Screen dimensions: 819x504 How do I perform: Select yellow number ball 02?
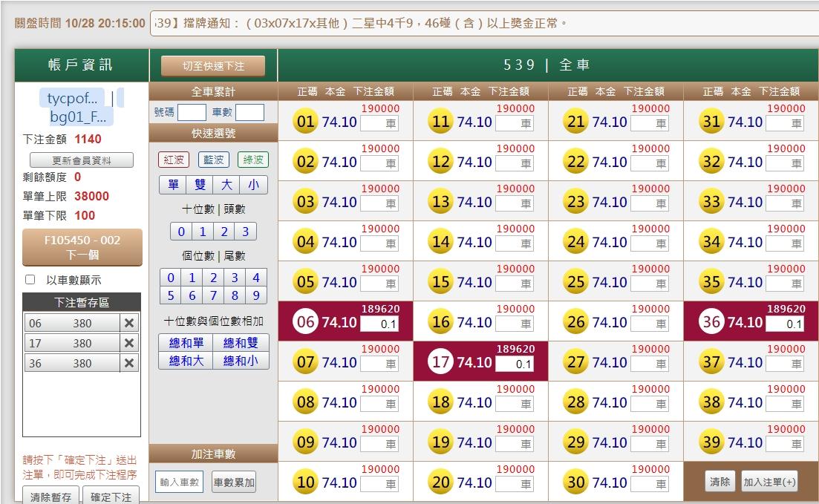pyautogui.click(x=306, y=161)
